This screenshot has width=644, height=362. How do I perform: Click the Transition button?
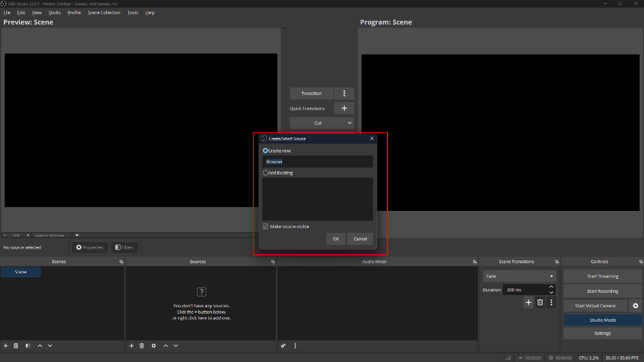tap(312, 93)
